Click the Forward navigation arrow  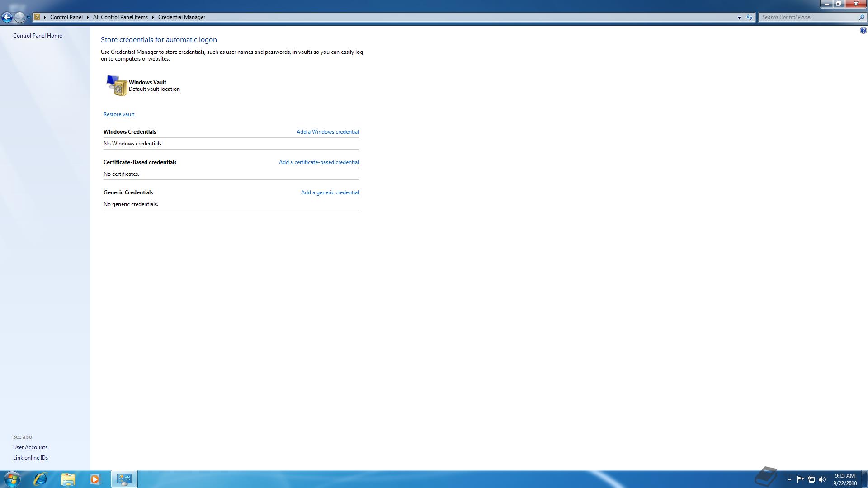tap(19, 17)
